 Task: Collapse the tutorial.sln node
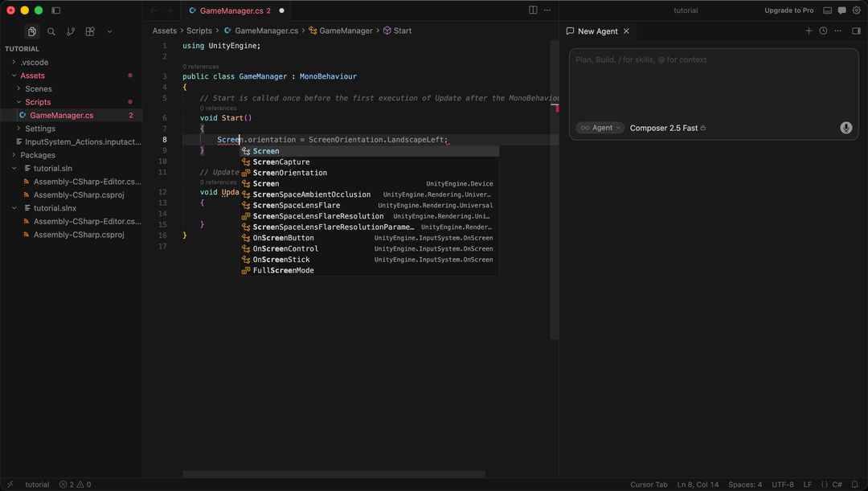(71, 168)
